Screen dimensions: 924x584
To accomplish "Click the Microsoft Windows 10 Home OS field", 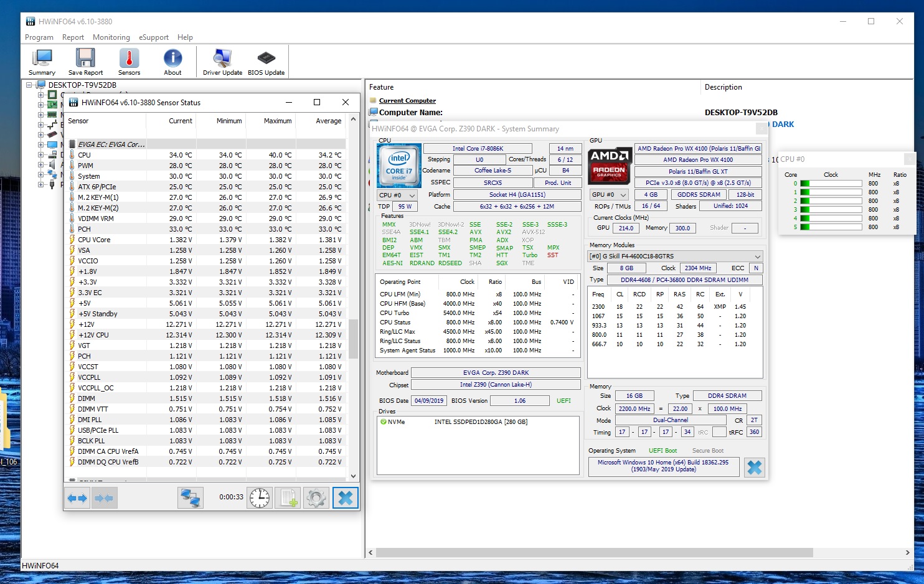I will tap(663, 466).
